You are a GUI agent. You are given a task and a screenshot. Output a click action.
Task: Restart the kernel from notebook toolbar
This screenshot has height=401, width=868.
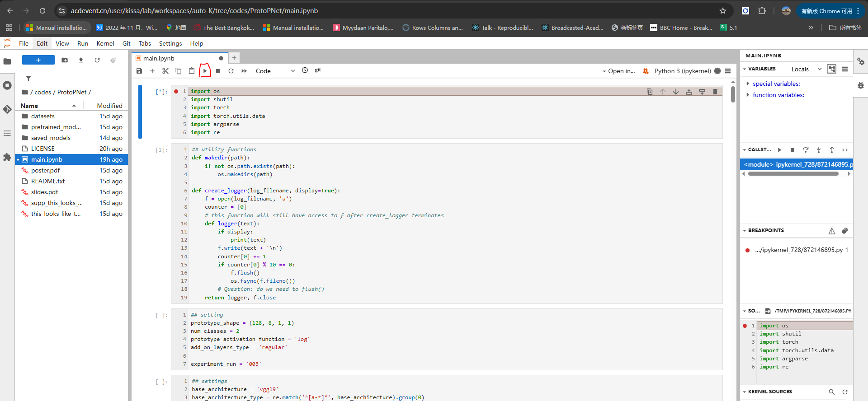point(231,71)
